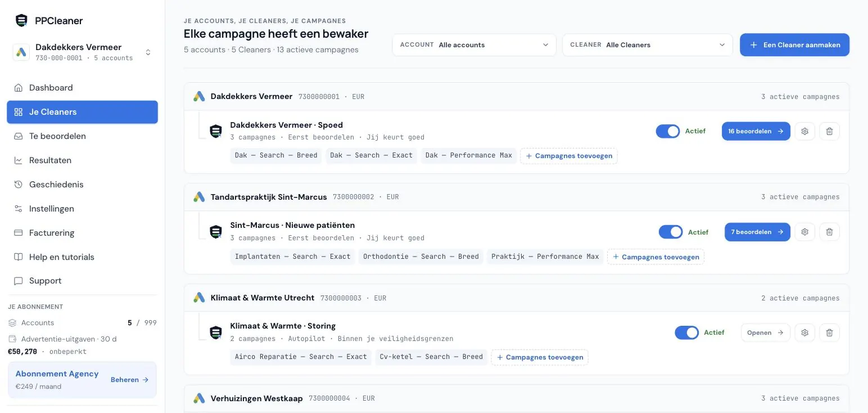Click Verhuizingen Westkaap account name
This screenshot has height=413, width=868.
coord(256,398)
